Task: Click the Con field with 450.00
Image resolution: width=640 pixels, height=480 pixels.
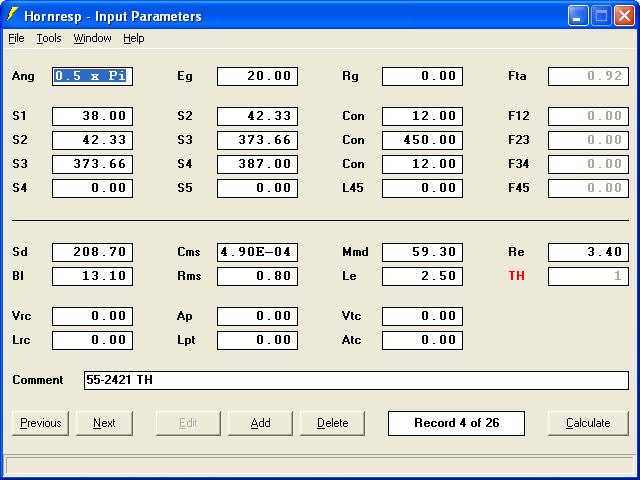Action: (x=422, y=140)
